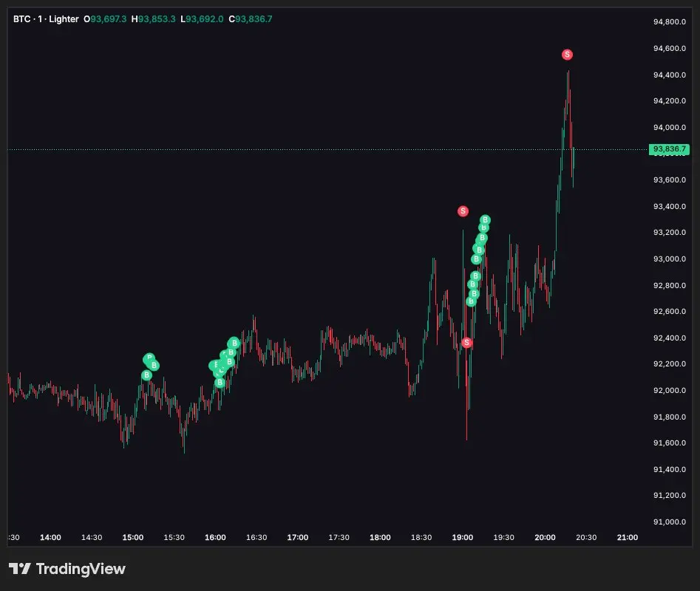Click the 94,200.0 price axis label
The height and width of the screenshot is (591, 700).
point(669,100)
